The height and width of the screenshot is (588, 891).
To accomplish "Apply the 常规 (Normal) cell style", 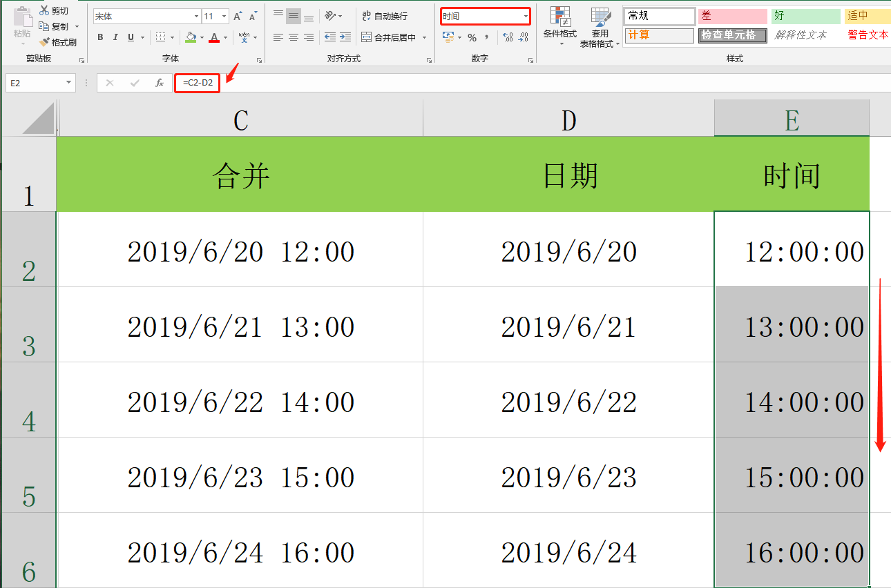I will (x=660, y=16).
